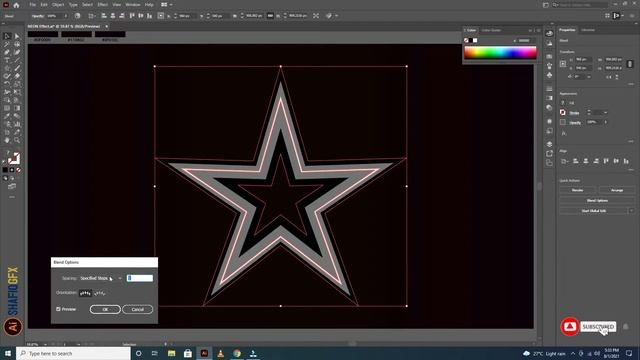Select the Direct Selection tool
Viewport: 640px width, 360px height.
click(x=17, y=36)
